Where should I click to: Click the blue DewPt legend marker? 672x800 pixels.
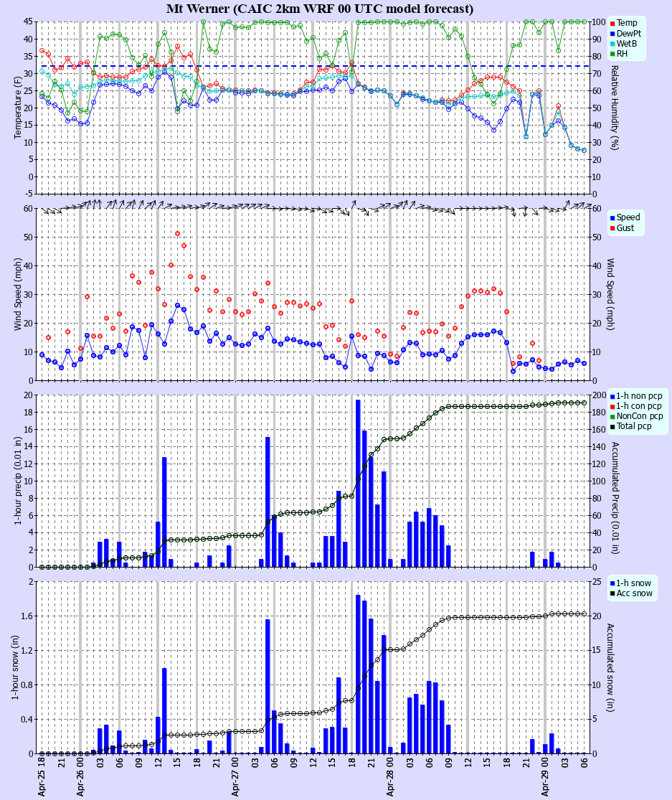[x=612, y=34]
